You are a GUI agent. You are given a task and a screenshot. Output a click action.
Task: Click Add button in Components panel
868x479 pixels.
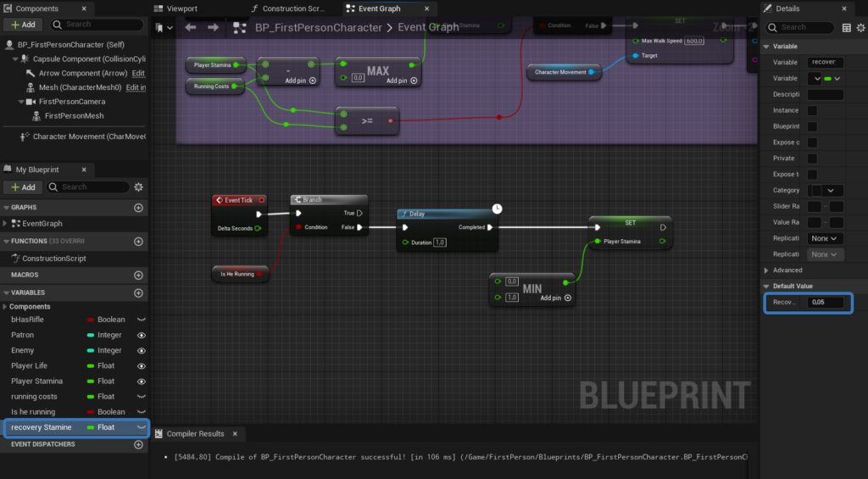click(x=23, y=25)
